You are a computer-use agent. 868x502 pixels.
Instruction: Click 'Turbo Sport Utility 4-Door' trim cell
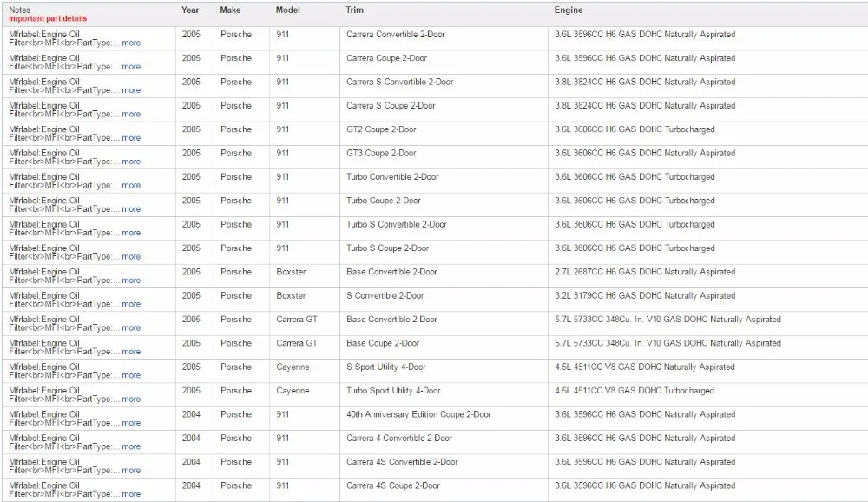[x=393, y=391]
